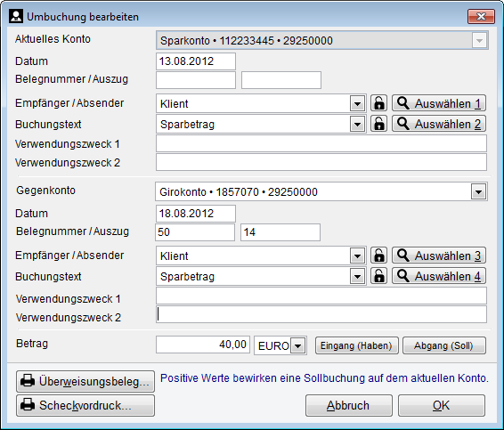Open the Gegenkonto Buchungstext Sparbetrag dropdown
This screenshot has width=504, height=430.
coord(357,277)
